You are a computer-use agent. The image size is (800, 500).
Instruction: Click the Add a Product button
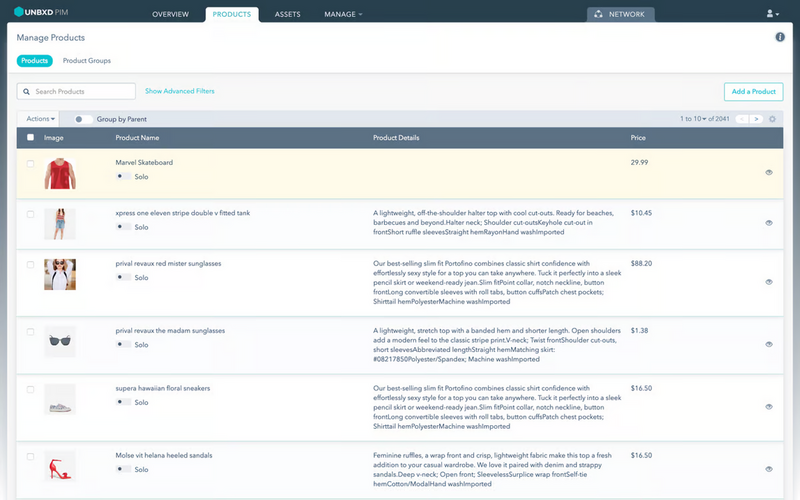click(753, 91)
